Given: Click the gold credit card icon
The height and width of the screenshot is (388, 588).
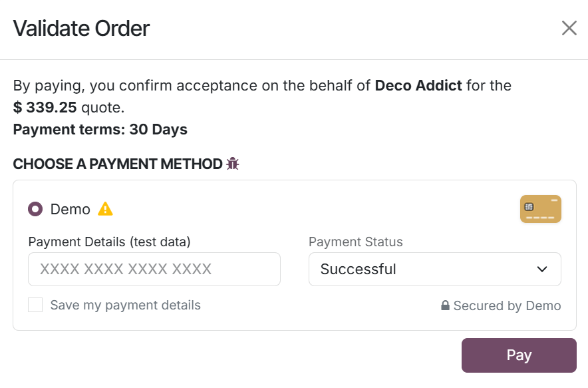Looking at the screenshot, I should (x=540, y=209).
